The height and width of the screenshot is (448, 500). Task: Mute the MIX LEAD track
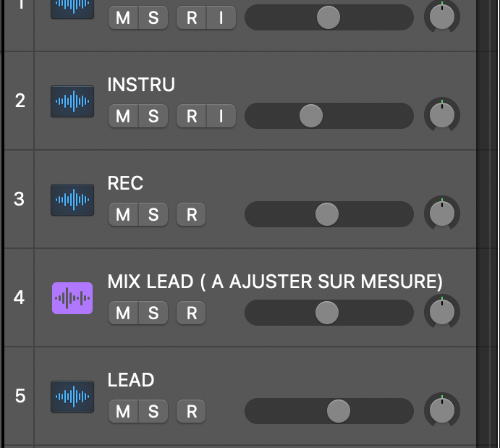(123, 313)
